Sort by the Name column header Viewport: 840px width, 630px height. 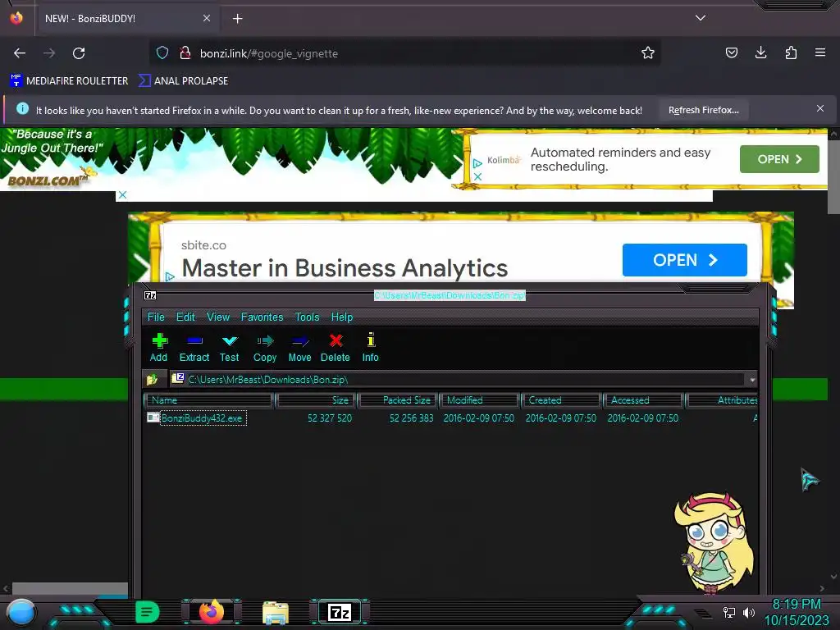[209, 400]
